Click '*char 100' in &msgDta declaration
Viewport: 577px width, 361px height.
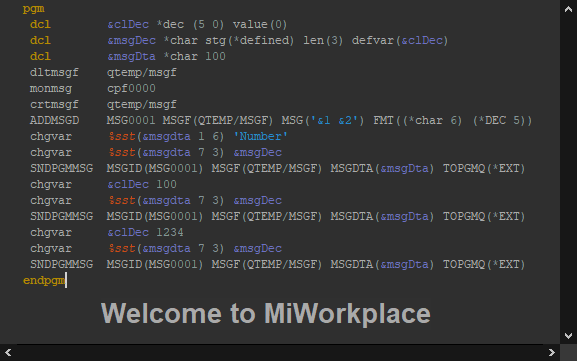pyautogui.click(x=194, y=57)
